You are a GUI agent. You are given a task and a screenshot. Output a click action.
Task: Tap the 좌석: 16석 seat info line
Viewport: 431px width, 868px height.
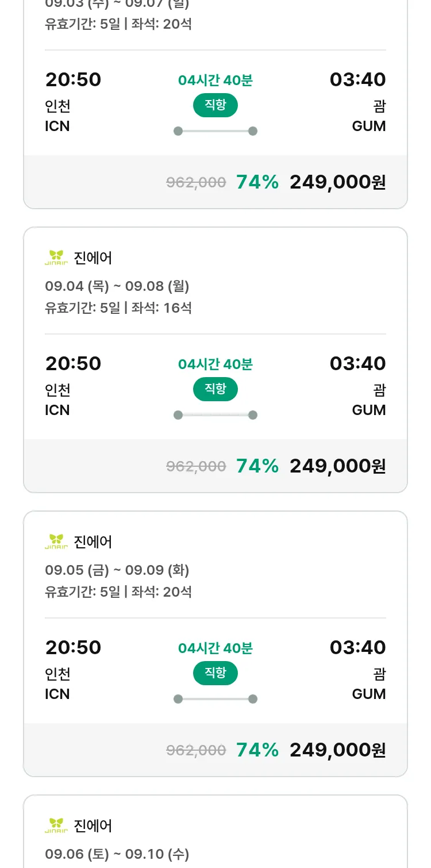click(x=161, y=308)
